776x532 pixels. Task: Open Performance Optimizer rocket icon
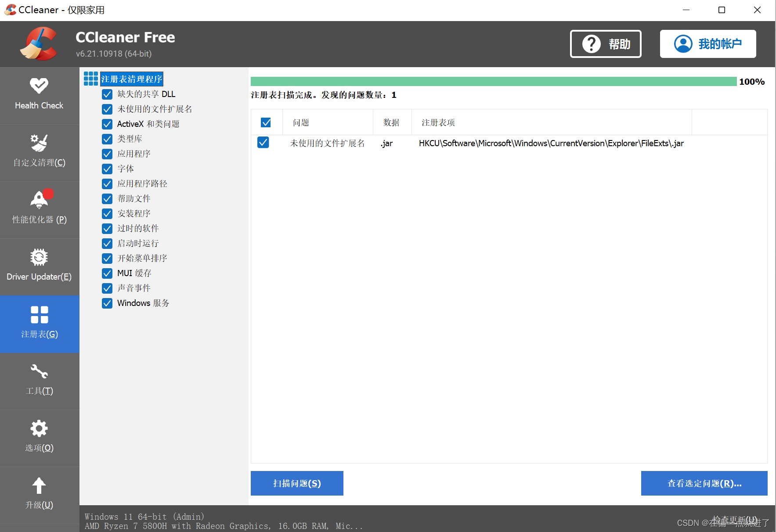39,200
